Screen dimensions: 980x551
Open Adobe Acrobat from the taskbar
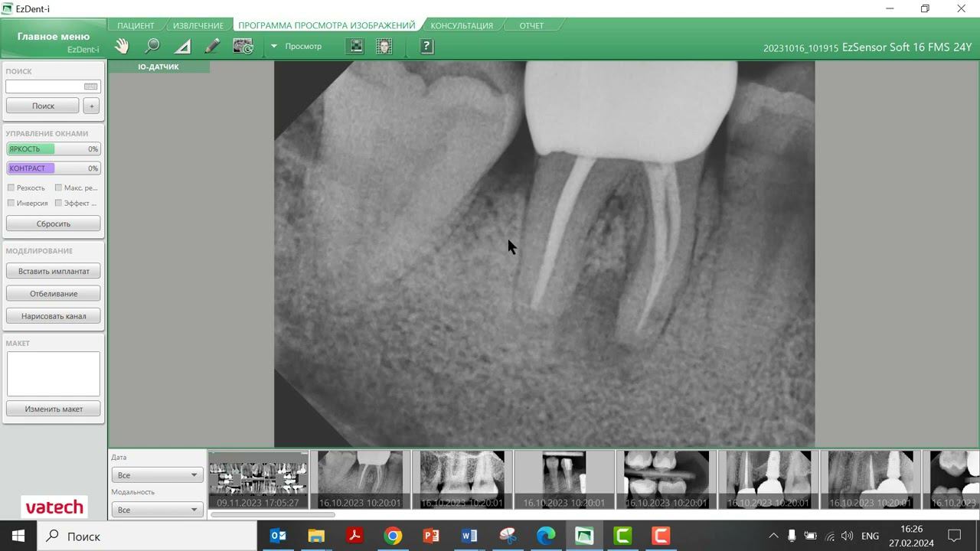pyautogui.click(x=354, y=536)
